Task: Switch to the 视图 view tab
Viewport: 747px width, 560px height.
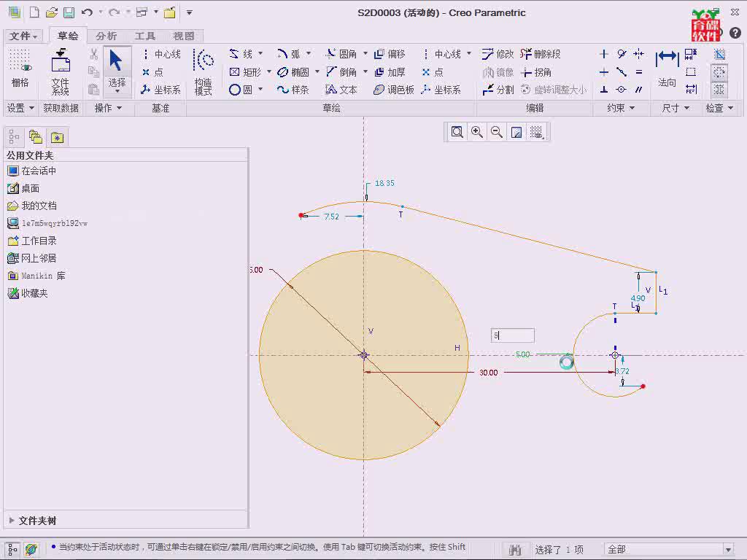Action: [x=183, y=36]
